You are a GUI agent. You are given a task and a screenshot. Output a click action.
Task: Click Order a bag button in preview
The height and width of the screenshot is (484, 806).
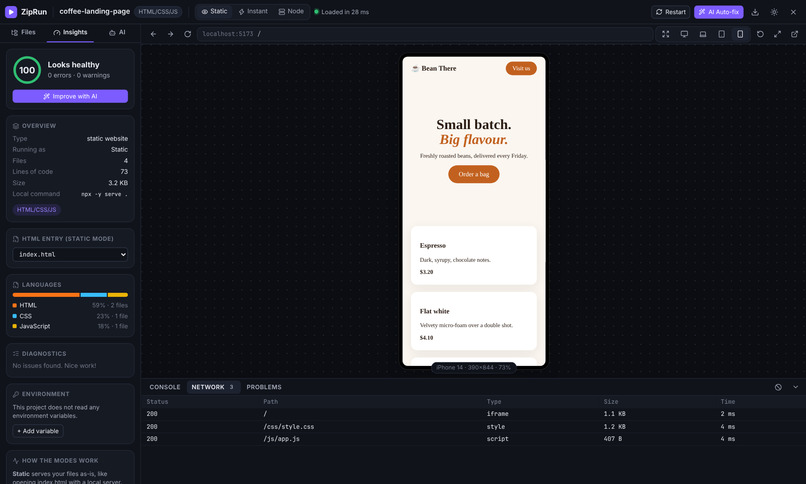[x=473, y=174]
